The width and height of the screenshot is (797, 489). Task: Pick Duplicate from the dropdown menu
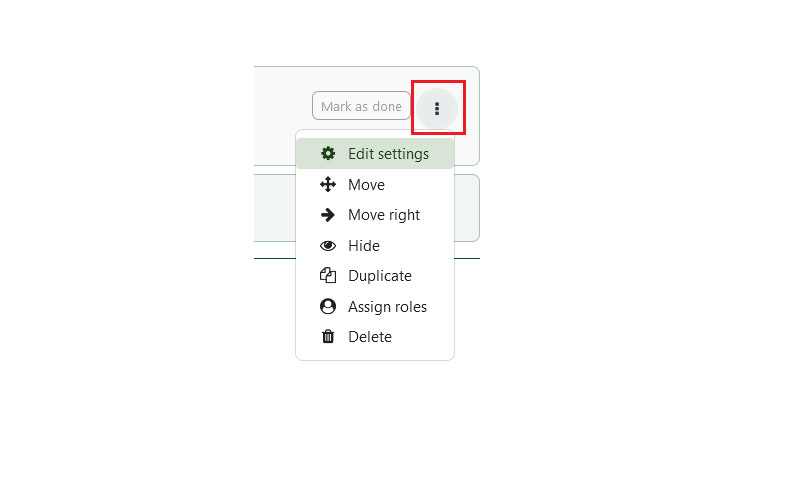click(375, 276)
